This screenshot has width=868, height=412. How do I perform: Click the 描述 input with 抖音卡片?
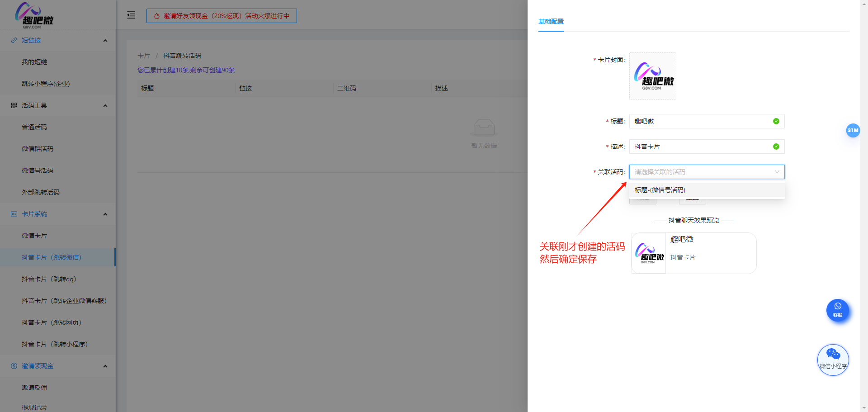pyautogui.click(x=707, y=147)
